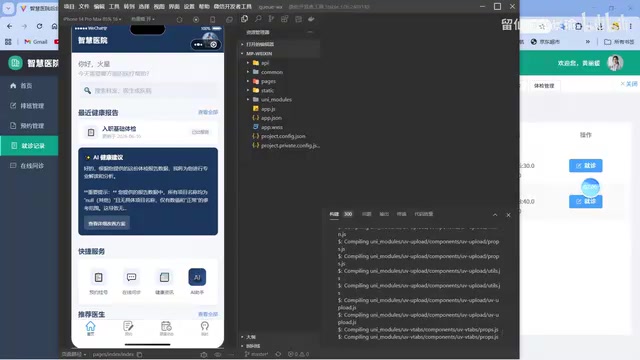Image resolution: width=640 pixels, height=360 pixels.
Task: Click the AI助手 quick service icon
Action: tap(197, 278)
